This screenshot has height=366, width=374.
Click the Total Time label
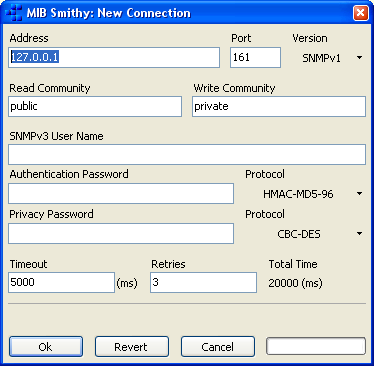[x=293, y=264]
